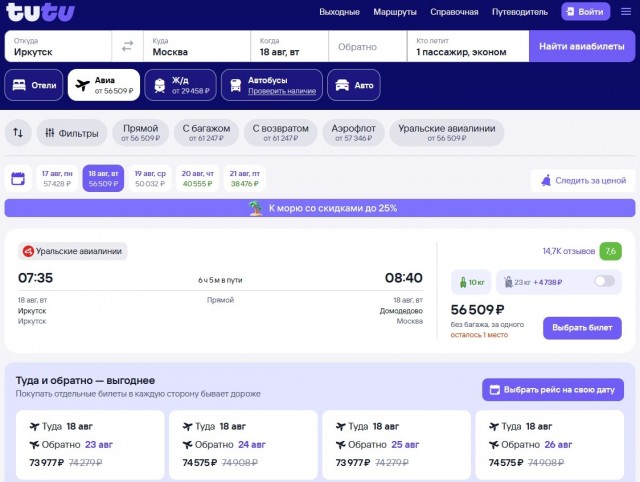The image size is (640, 482).
Task: Open the sort order options
Action: pyautogui.click(x=18, y=133)
